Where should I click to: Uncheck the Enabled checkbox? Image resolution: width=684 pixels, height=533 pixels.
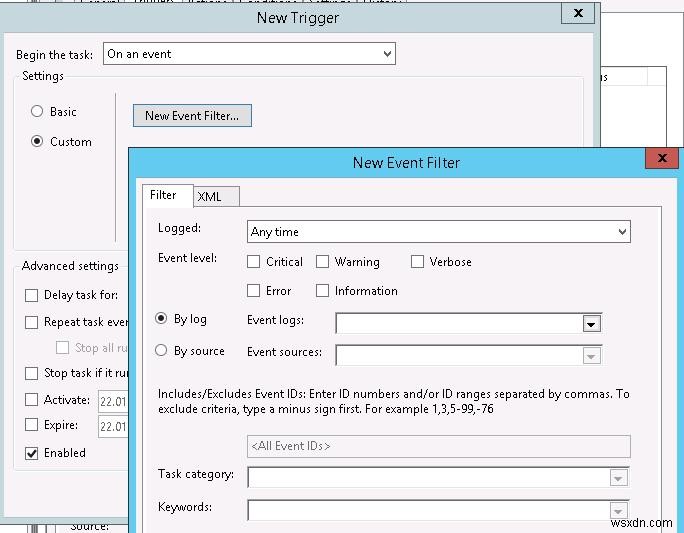pos(31,453)
